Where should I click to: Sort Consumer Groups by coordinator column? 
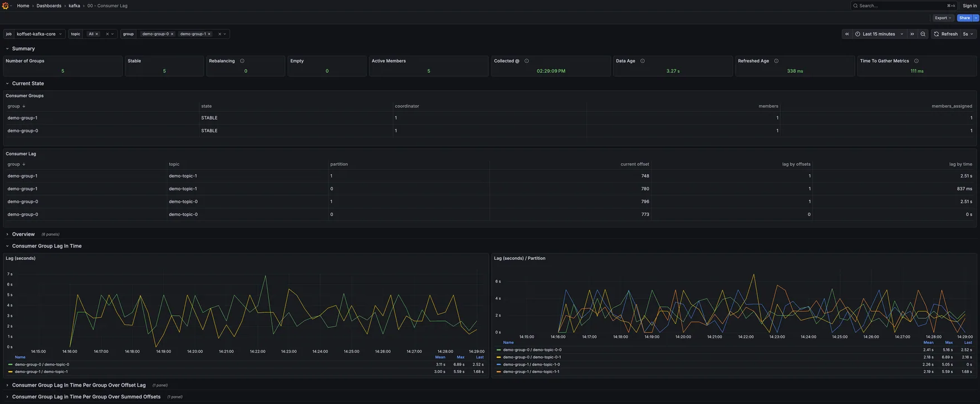[407, 106]
